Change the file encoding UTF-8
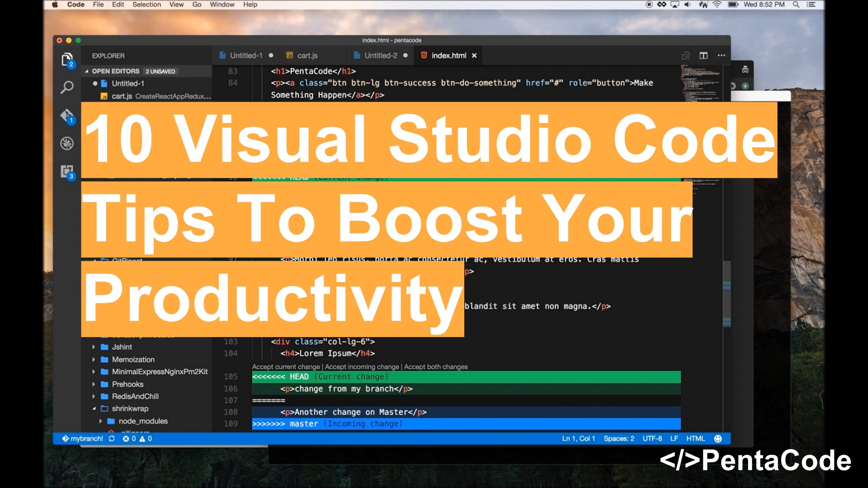 click(652, 438)
